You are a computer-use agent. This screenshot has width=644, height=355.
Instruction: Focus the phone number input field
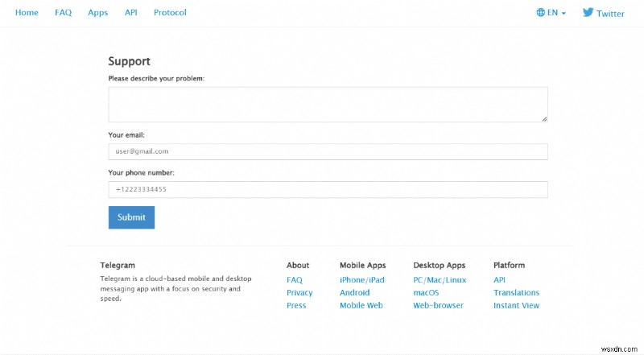click(x=328, y=189)
